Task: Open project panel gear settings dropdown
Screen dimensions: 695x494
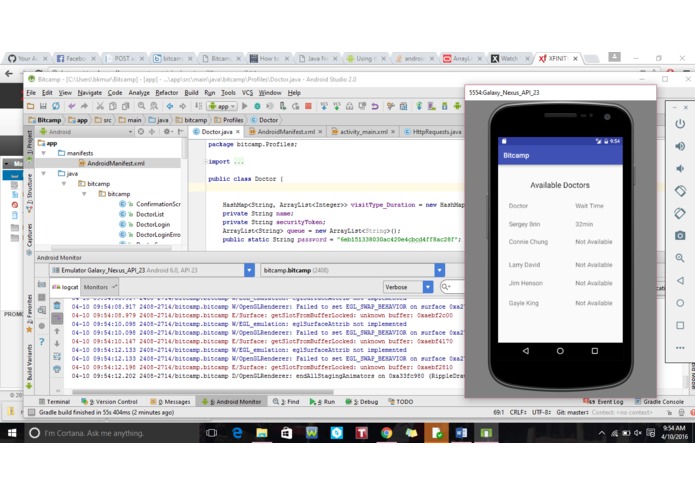Action: [168, 132]
